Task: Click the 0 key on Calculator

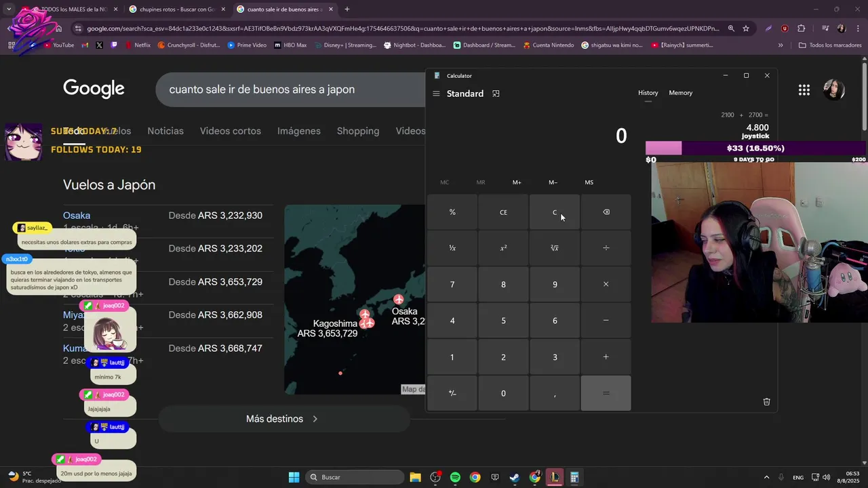Action: coord(503,393)
